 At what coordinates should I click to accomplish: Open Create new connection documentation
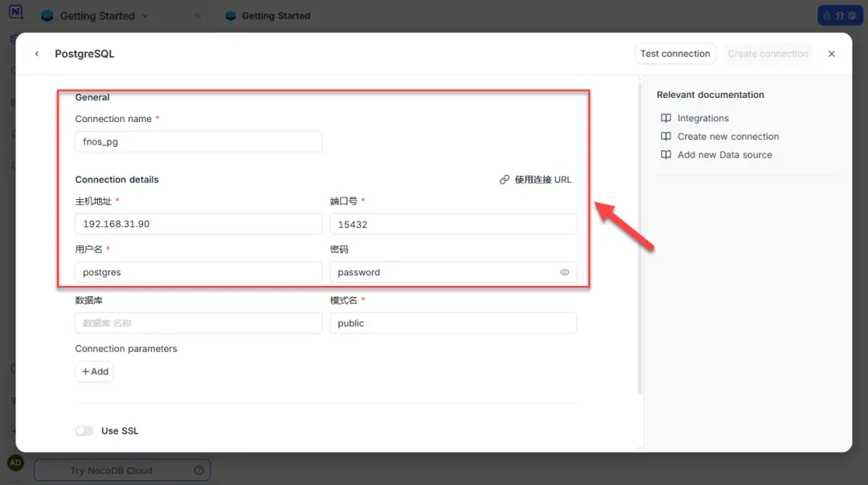728,137
